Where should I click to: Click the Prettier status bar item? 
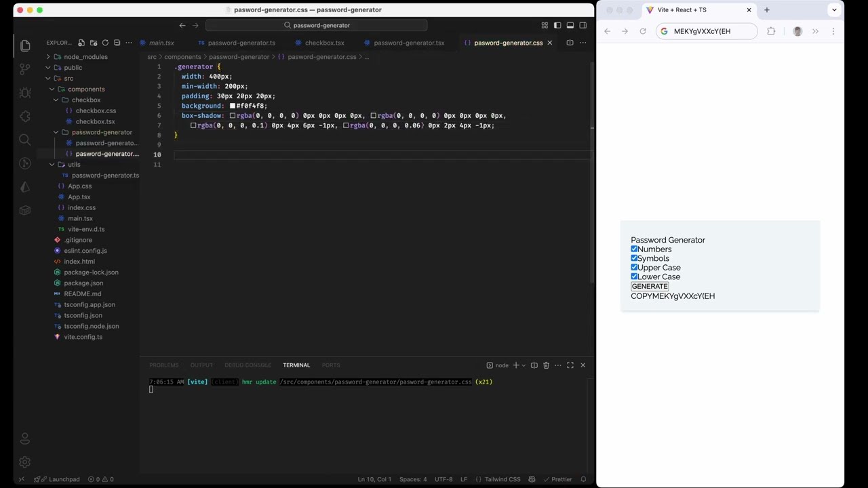point(557,479)
